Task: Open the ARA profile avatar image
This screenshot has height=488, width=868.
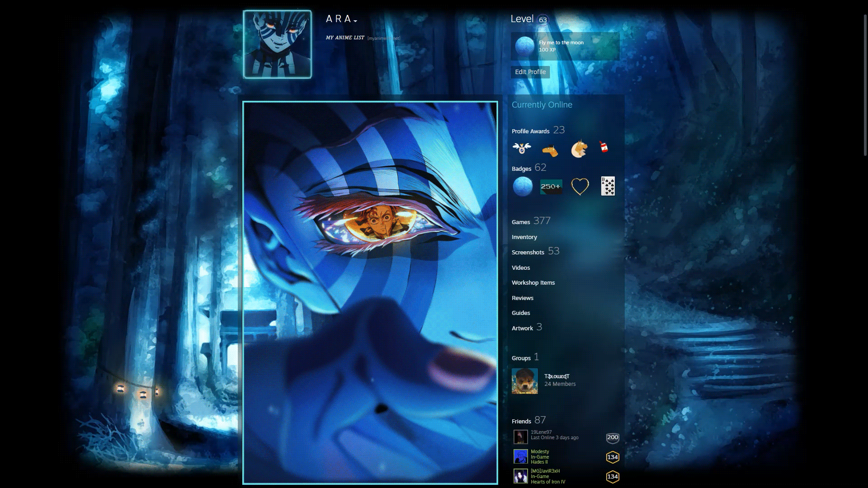Action: click(x=277, y=44)
